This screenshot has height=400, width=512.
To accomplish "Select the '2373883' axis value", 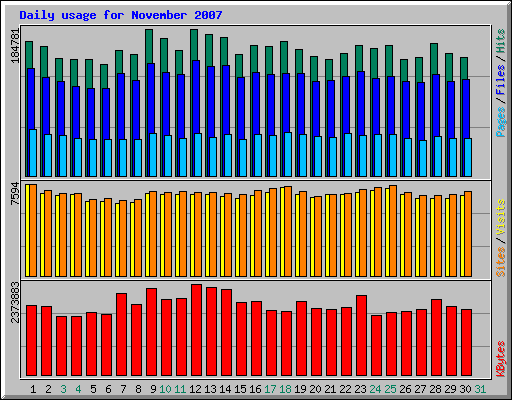I will tap(15, 302).
